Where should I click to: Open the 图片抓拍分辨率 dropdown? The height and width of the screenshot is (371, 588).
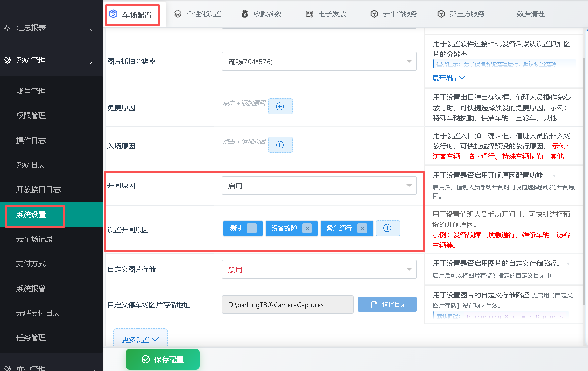[x=319, y=61]
